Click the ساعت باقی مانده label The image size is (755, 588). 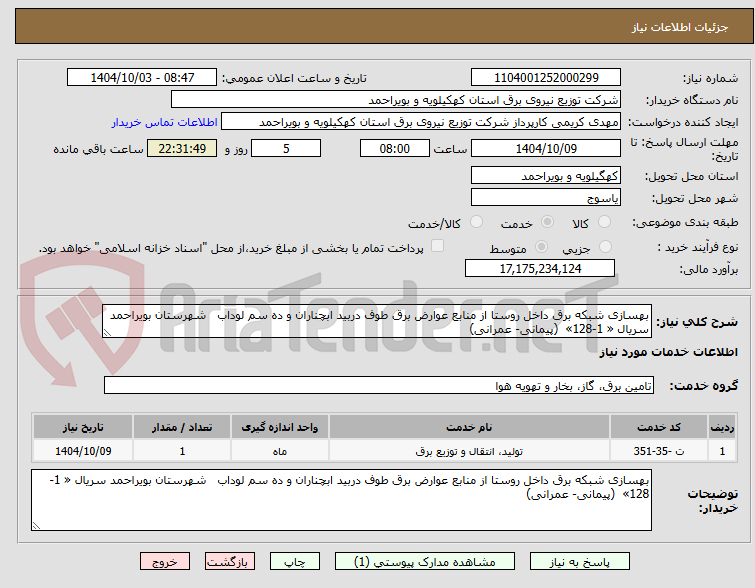pos(98,149)
